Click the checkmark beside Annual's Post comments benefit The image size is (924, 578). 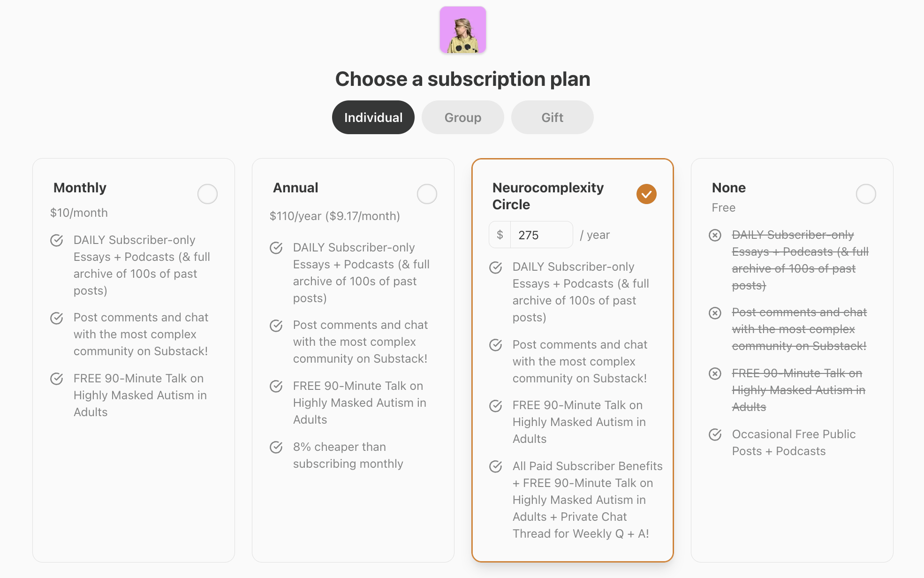click(276, 325)
